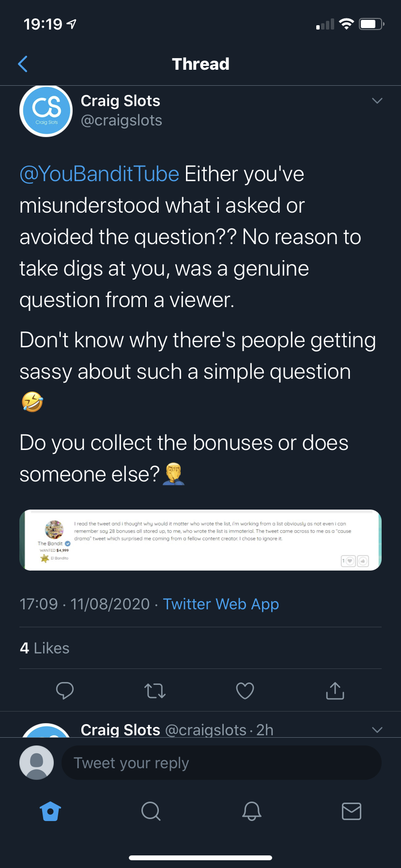
Task: Like the tweet with heart icon
Action: tap(245, 691)
